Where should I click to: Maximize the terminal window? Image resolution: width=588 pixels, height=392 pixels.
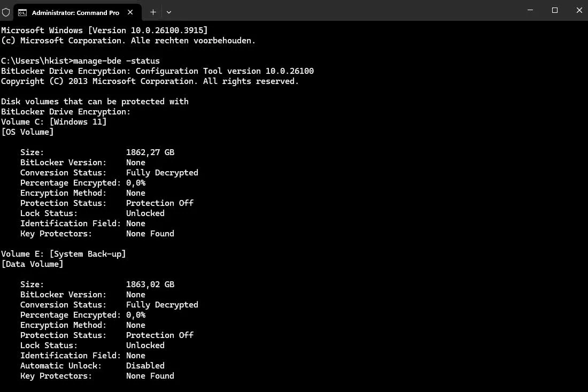click(x=554, y=10)
